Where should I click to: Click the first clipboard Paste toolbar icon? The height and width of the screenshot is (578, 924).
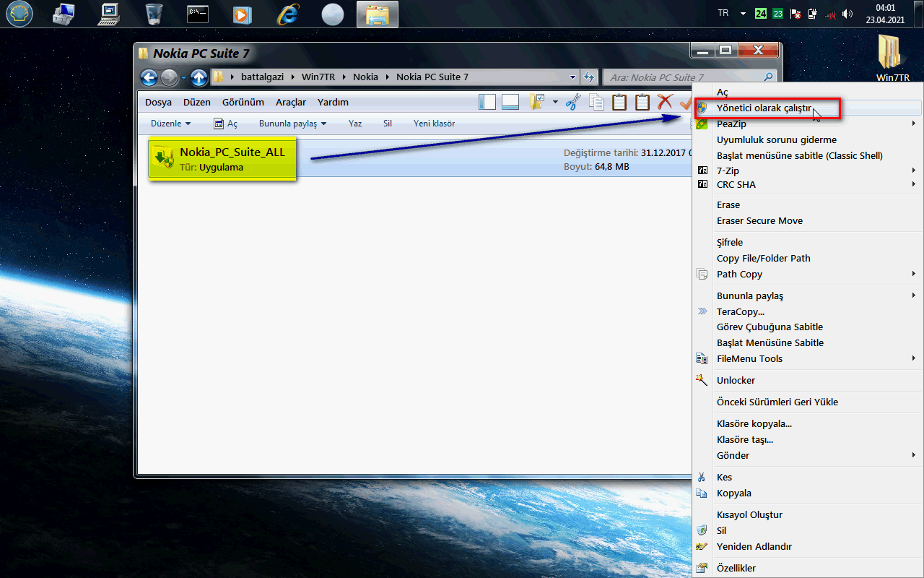[x=619, y=102]
